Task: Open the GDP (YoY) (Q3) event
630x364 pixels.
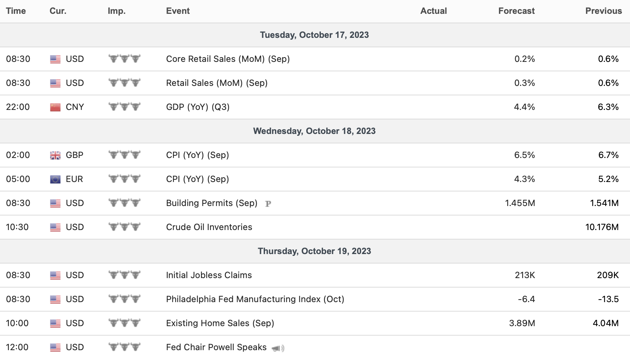Action: pyautogui.click(x=198, y=107)
